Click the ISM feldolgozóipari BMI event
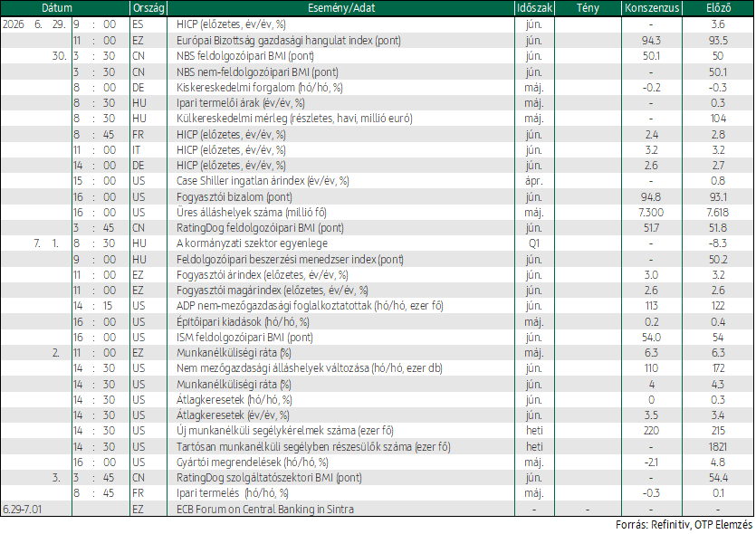The image size is (756, 534). point(244,338)
